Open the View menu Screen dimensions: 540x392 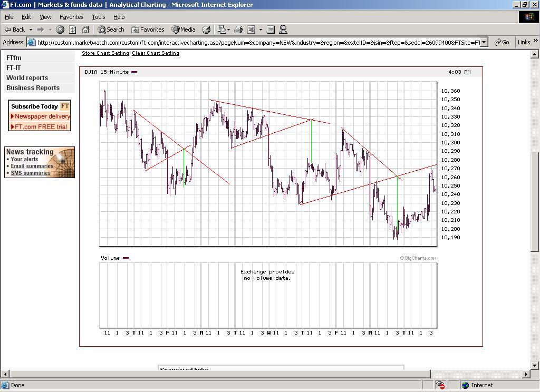click(x=45, y=17)
